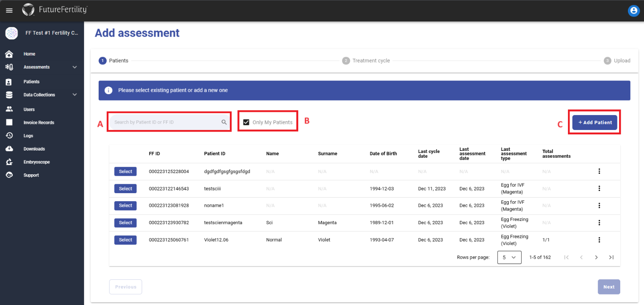The width and height of the screenshot is (644, 305).
Task: Select patient with ID testscienmagenta
Action: pyautogui.click(x=125, y=223)
